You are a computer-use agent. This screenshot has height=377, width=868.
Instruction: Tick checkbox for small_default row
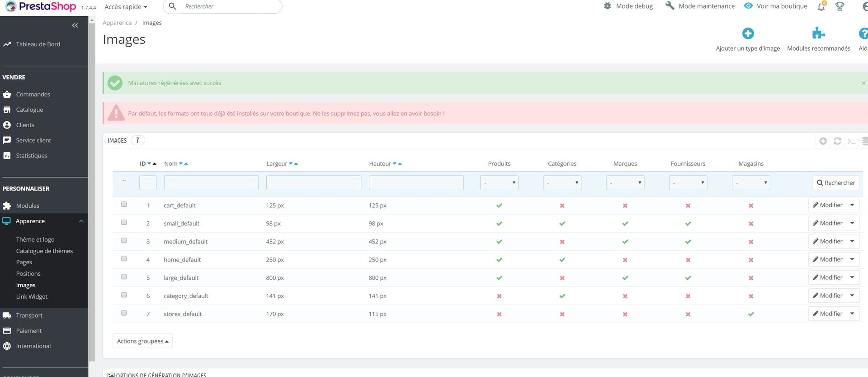tap(124, 223)
